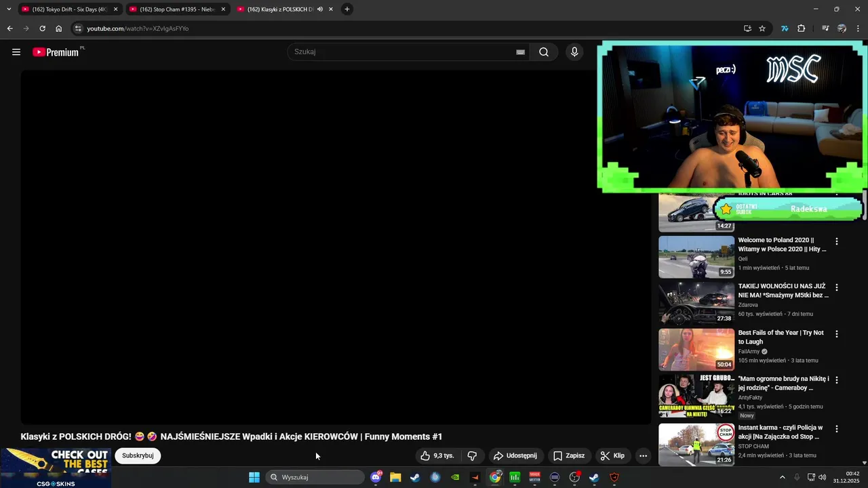Click the address bar URL
Screen dimensions: 868x488
pos(138,28)
